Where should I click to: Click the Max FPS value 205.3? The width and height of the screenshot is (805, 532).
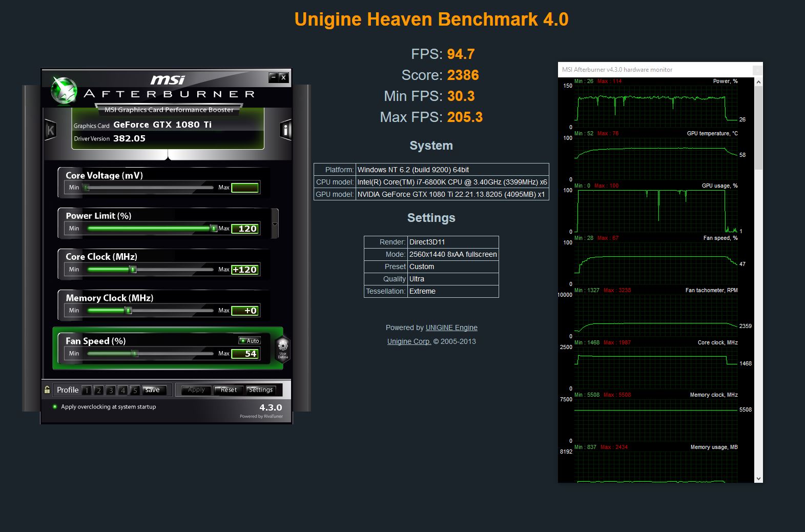[x=465, y=117]
